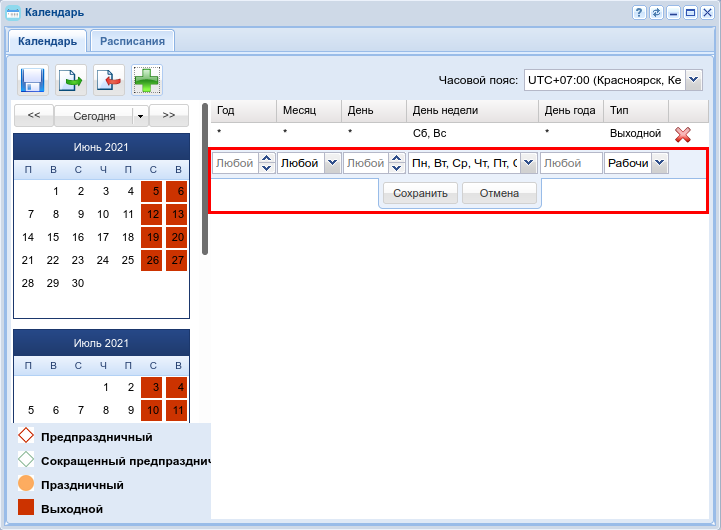Click the import document icon with red arrow
The image size is (721, 530).
tap(109, 80)
